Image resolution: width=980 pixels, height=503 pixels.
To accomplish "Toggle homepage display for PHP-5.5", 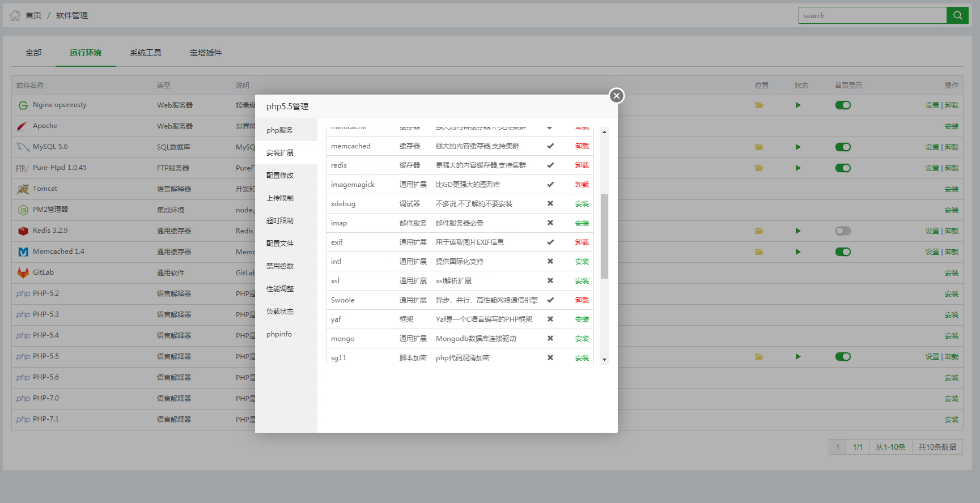I will 843,357.
